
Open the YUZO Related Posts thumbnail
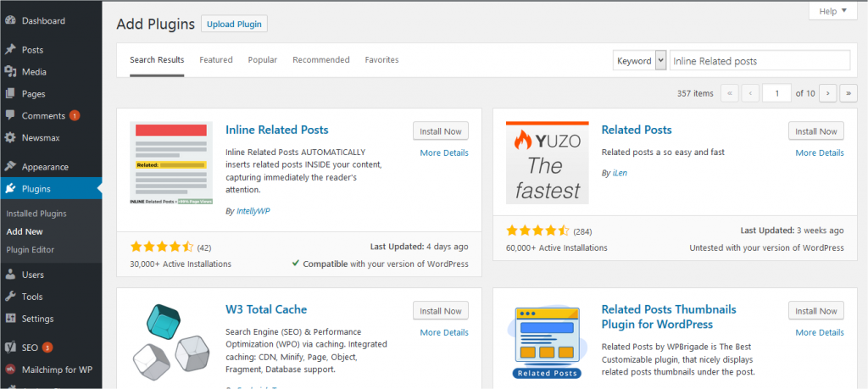point(547,163)
